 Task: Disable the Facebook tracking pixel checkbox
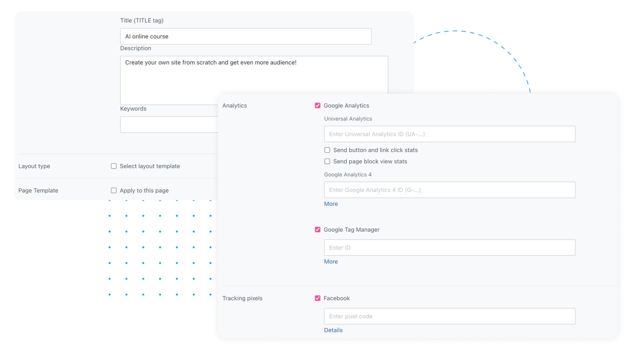point(317,298)
